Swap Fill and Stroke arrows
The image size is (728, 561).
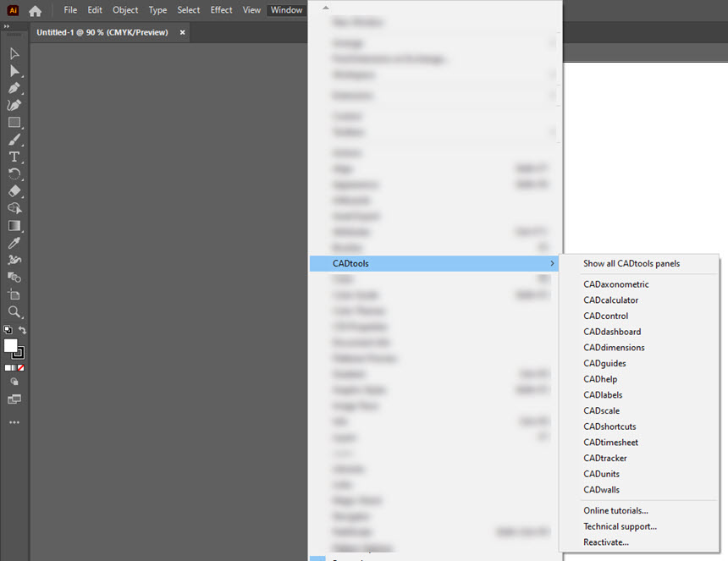point(22,330)
